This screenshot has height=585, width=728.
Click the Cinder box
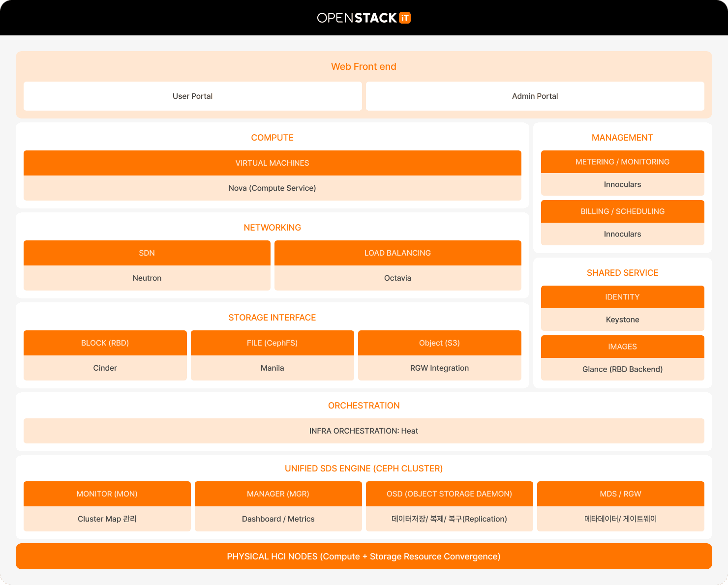pos(105,368)
